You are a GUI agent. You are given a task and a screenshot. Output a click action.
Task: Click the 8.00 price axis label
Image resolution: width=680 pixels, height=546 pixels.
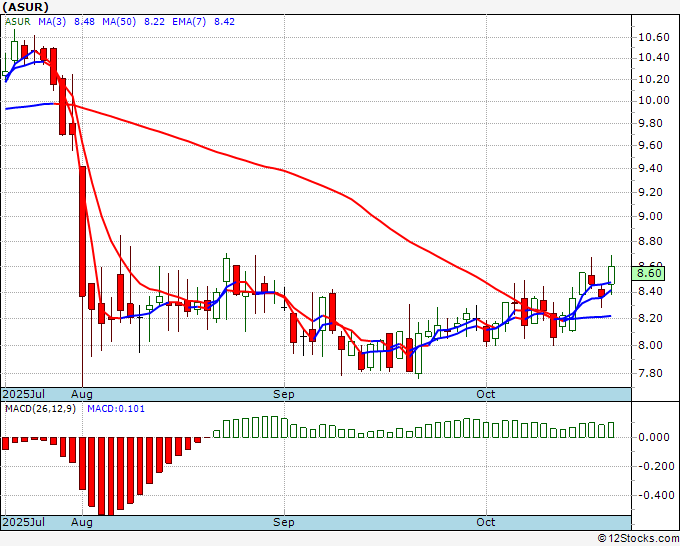651,346
